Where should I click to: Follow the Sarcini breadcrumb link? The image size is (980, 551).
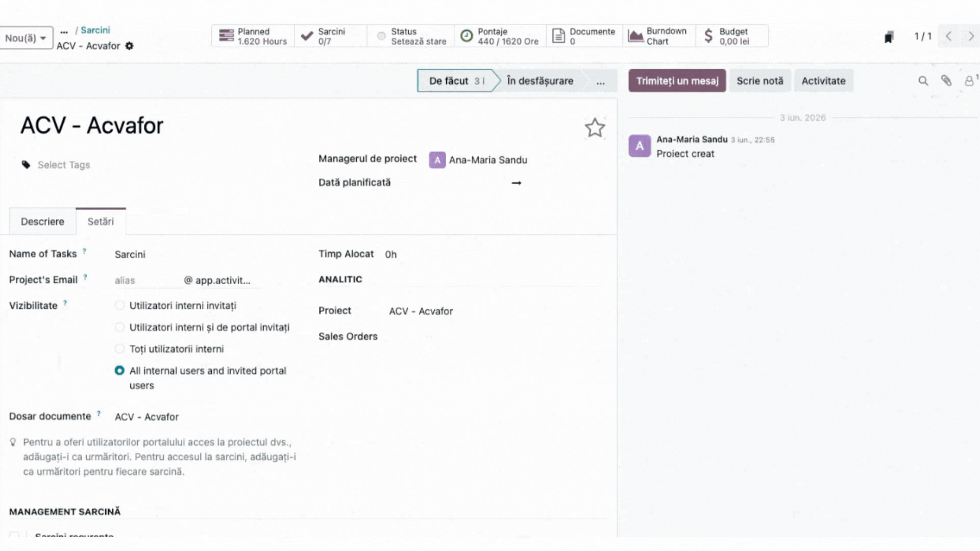coord(95,30)
